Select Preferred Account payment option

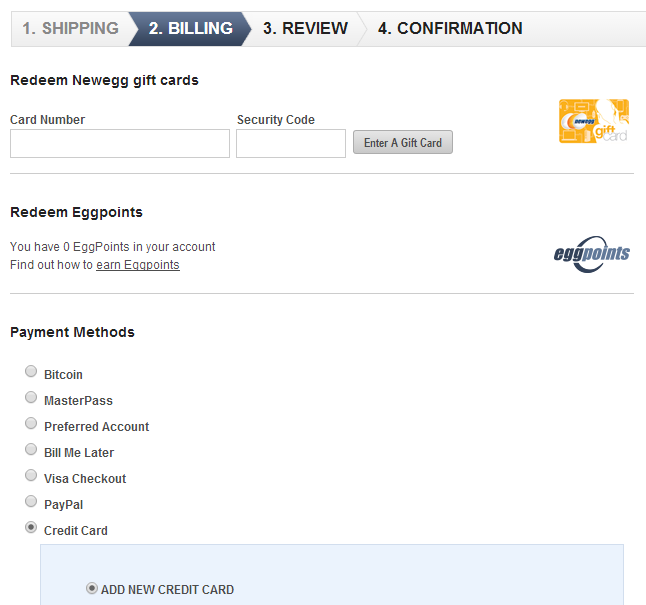coord(31,423)
